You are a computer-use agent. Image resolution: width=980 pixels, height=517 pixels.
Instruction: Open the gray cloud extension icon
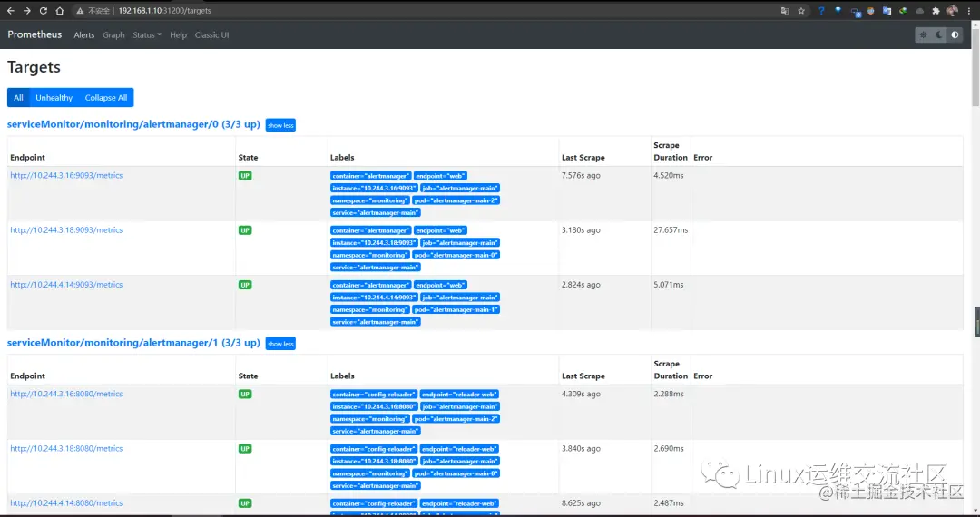(x=919, y=11)
